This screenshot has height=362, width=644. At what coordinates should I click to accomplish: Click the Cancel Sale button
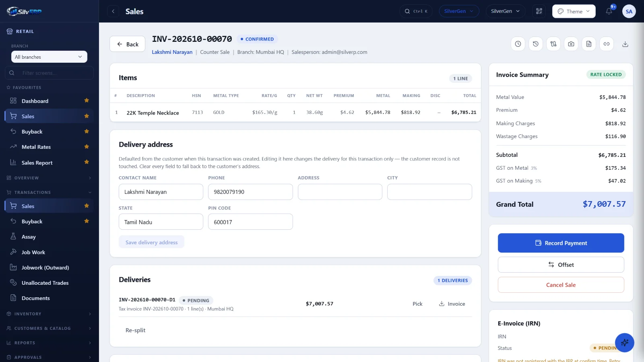(561, 285)
